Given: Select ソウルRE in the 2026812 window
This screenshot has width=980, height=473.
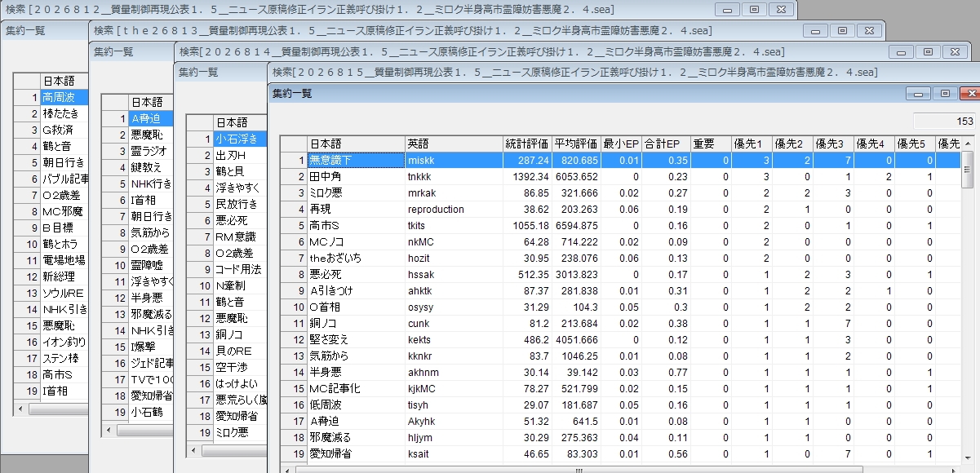Looking at the screenshot, I should click(64, 293).
